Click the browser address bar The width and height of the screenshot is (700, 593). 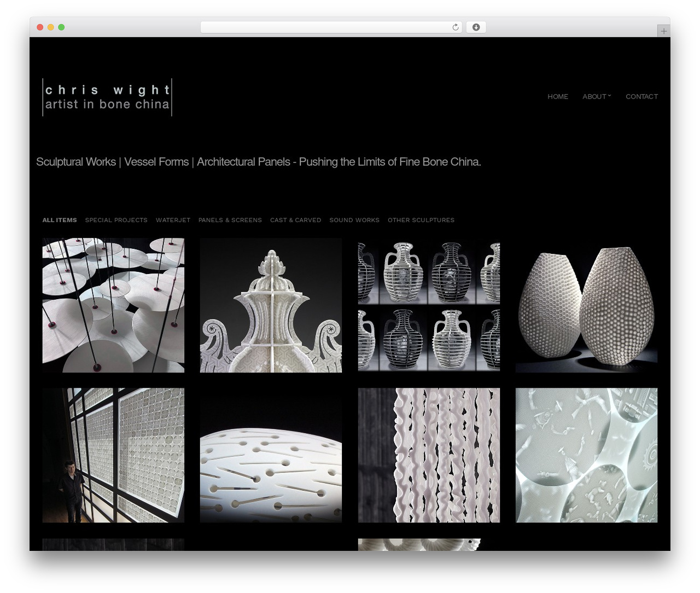pos(331,27)
